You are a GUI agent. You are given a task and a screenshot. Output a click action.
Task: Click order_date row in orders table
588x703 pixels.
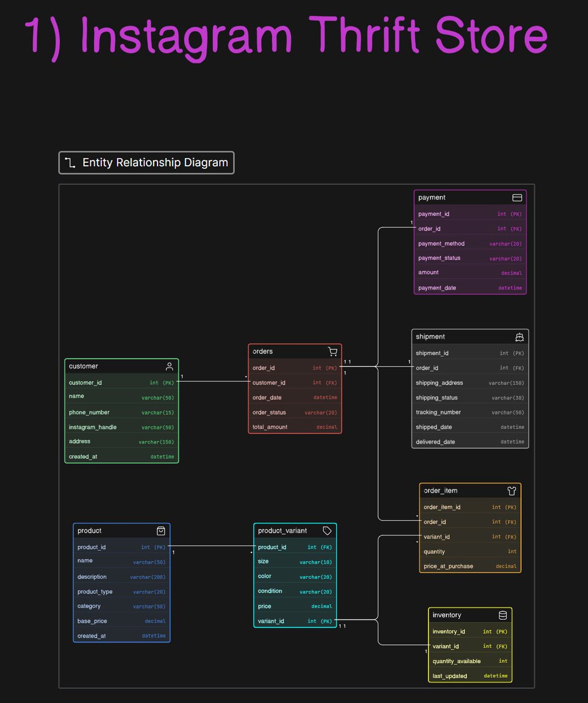[x=295, y=398]
